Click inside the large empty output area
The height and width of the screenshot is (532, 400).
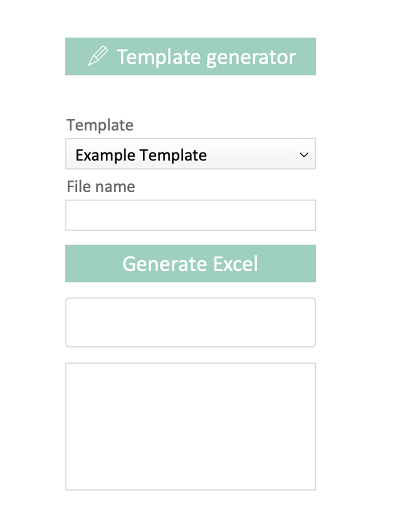190,427
